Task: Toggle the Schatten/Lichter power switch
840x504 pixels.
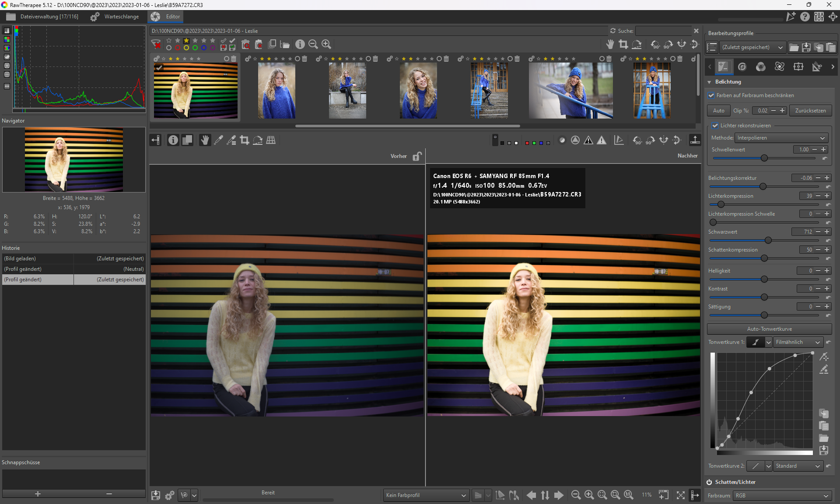Action: (x=709, y=482)
